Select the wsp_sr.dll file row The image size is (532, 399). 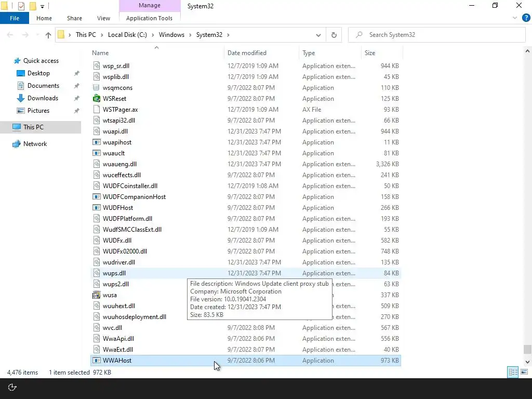(x=246, y=66)
